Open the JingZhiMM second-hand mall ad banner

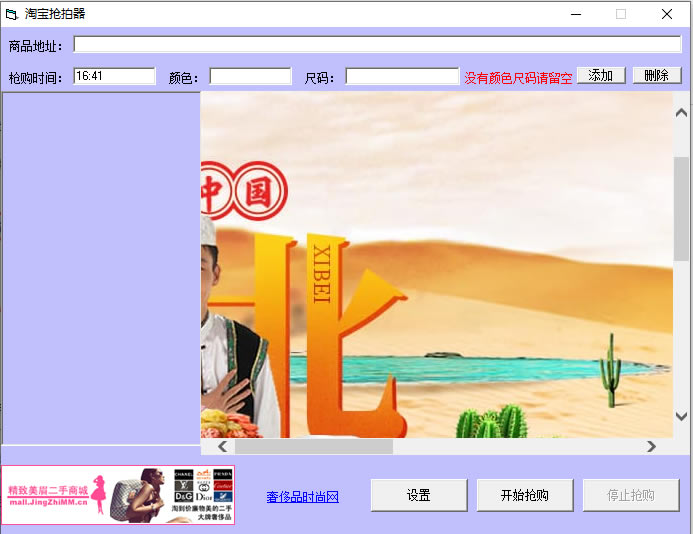click(x=118, y=495)
